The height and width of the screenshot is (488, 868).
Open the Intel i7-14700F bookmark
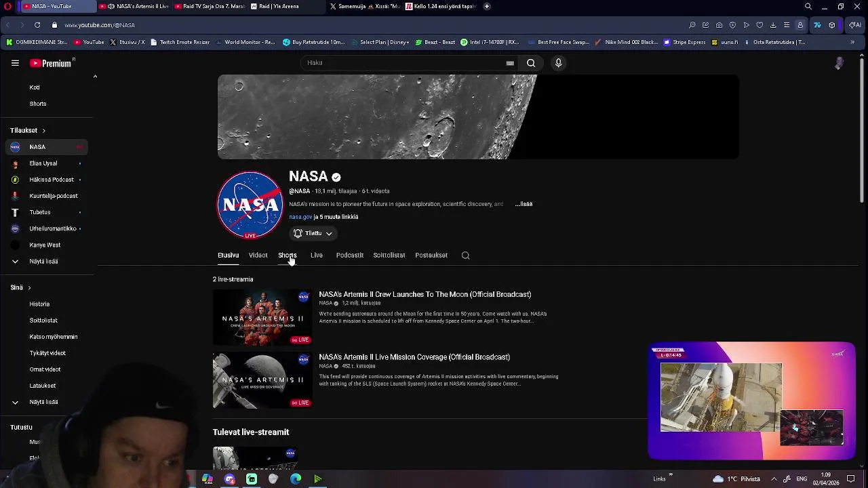pyautogui.click(x=489, y=42)
